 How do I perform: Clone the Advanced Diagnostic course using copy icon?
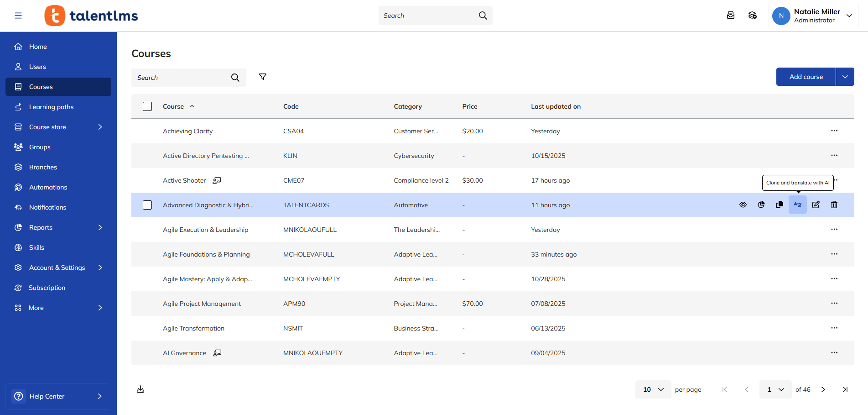(779, 205)
